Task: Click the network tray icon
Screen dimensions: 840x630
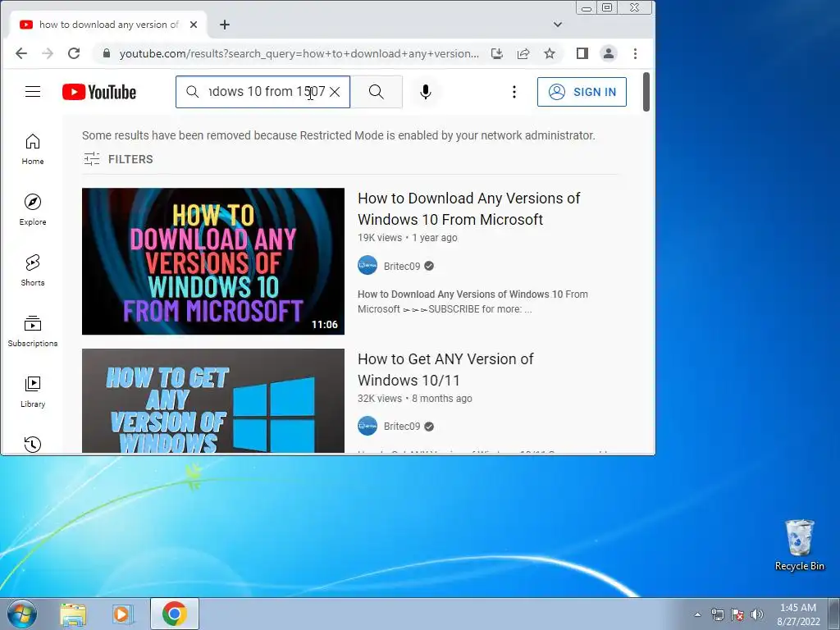Action: coord(717,614)
